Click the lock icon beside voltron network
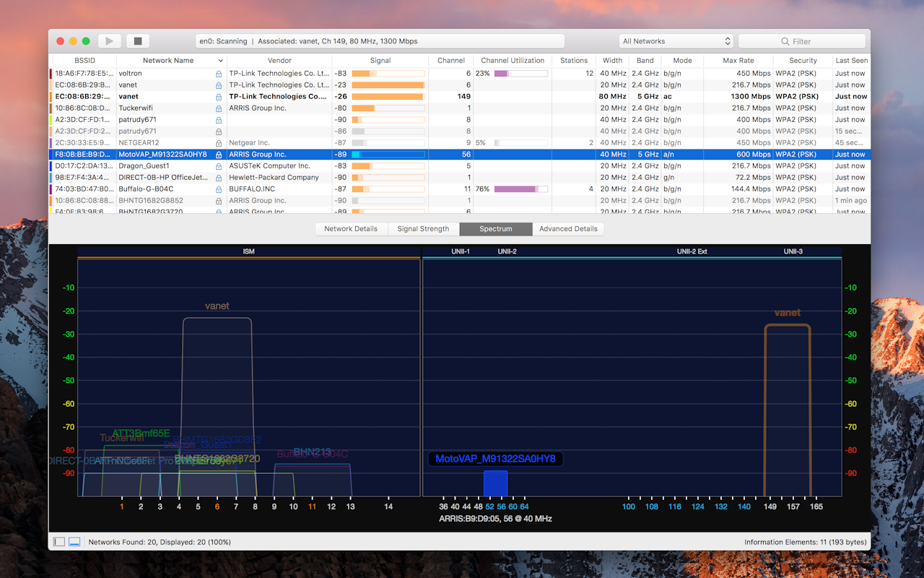The width and height of the screenshot is (924, 578). pos(218,73)
